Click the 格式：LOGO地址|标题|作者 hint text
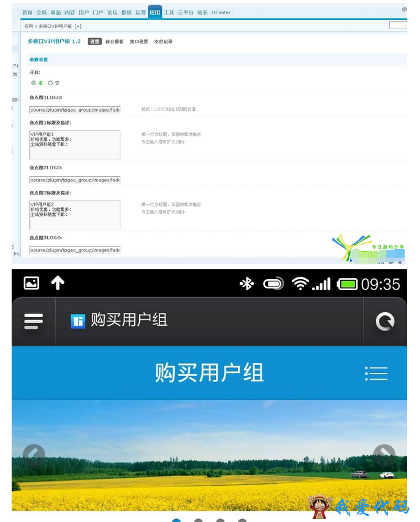This screenshot has height=522, width=420. coord(169,109)
